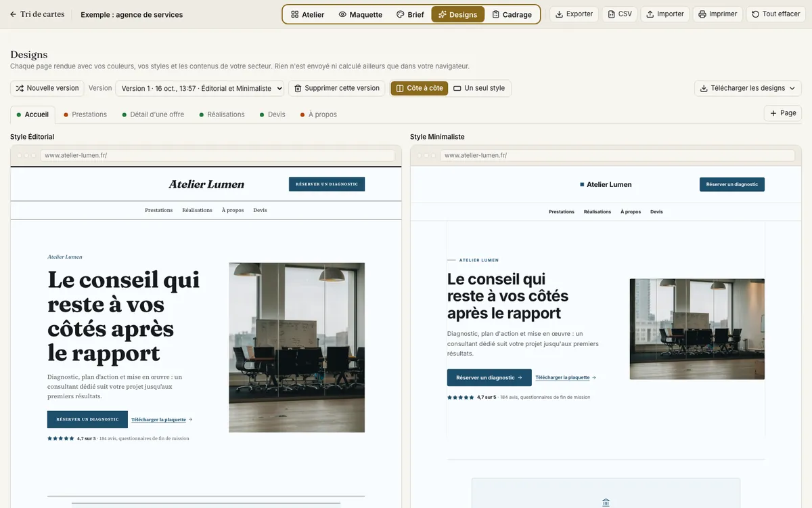The height and width of the screenshot is (508, 812).
Task: Click the star rating in Éditorial preview
Action: pyautogui.click(x=61, y=438)
